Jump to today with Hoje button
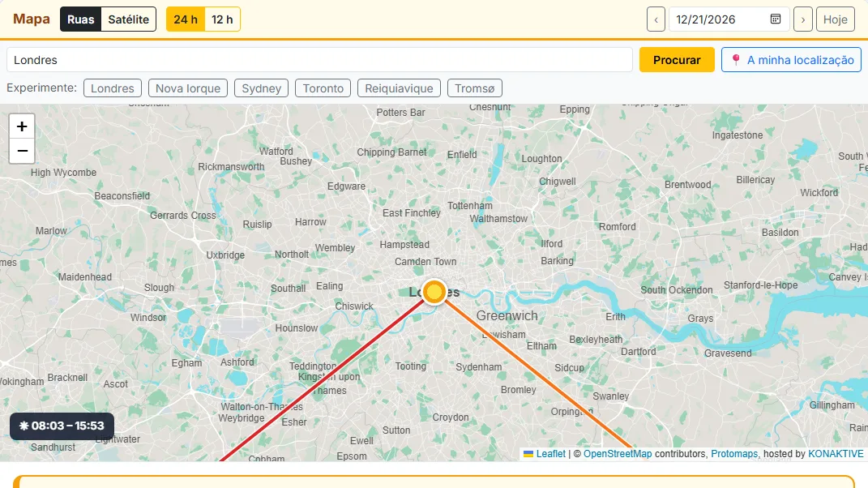This screenshot has height=488, width=868. [x=835, y=19]
